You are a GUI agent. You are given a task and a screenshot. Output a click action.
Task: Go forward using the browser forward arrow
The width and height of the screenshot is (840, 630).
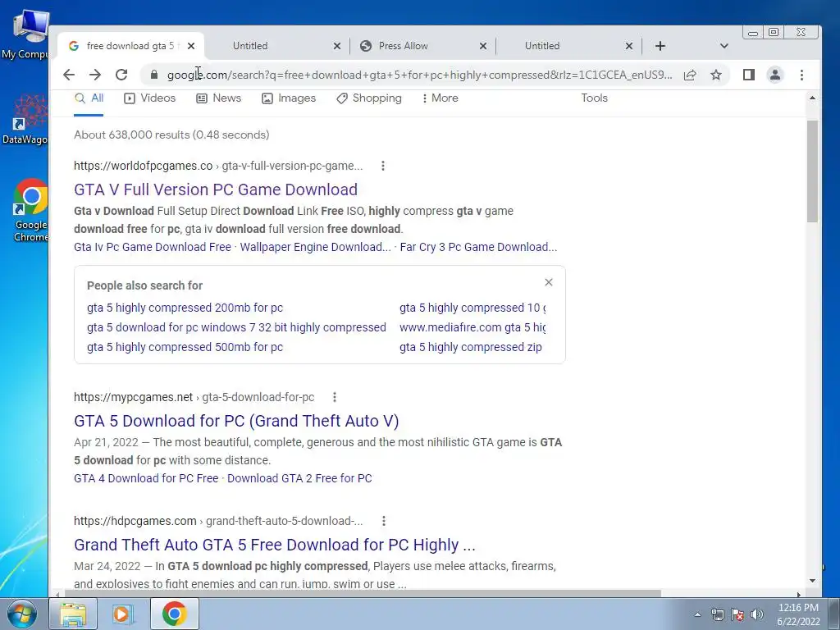[95, 75]
